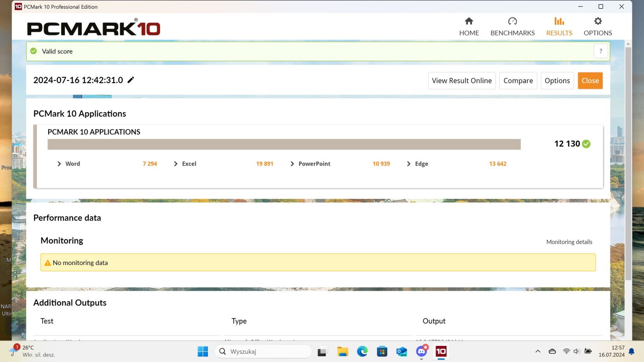Viewport: 644px width, 362px height.
Task: Click the PowerPoint score 10 939
Action: pyautogui.click(x=381, y=164)
